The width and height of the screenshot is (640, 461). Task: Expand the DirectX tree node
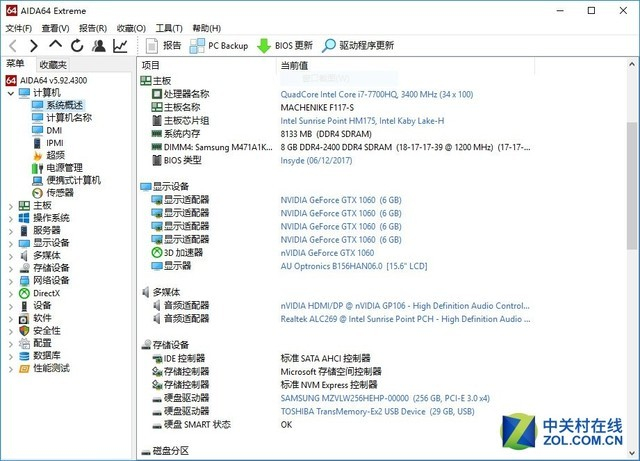[11, 294]
